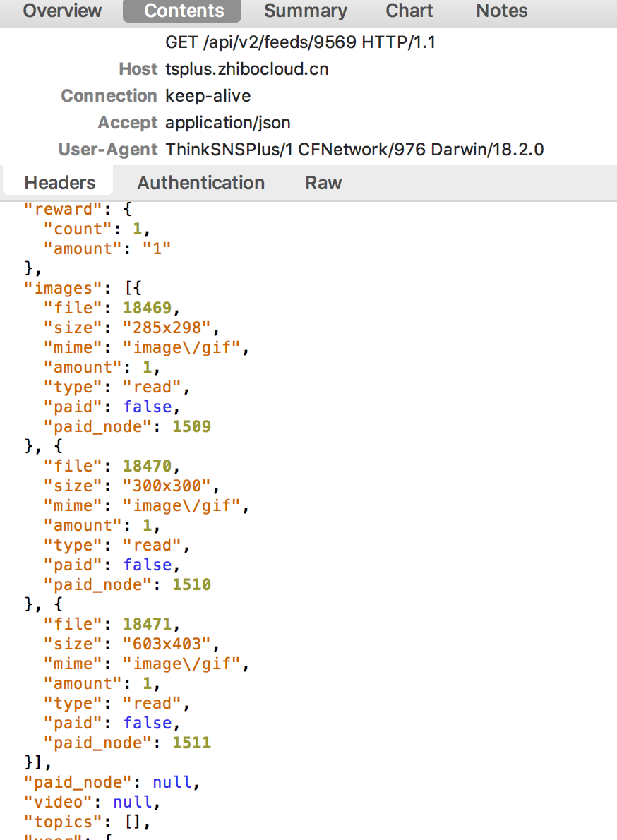Click the User-Agent header label

point(108,150)
